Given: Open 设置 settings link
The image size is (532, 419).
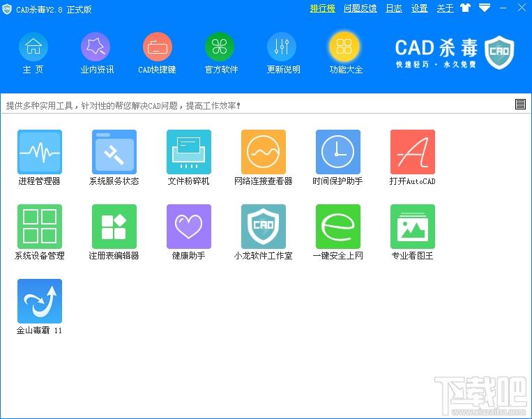Looking at the screenshot, I should [x=419, y=8].
